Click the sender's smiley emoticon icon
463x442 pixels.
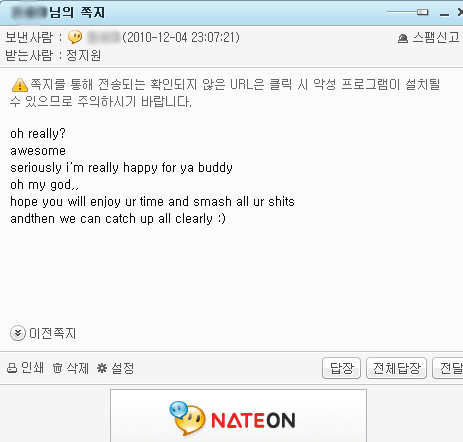click(x=75, y=37)
